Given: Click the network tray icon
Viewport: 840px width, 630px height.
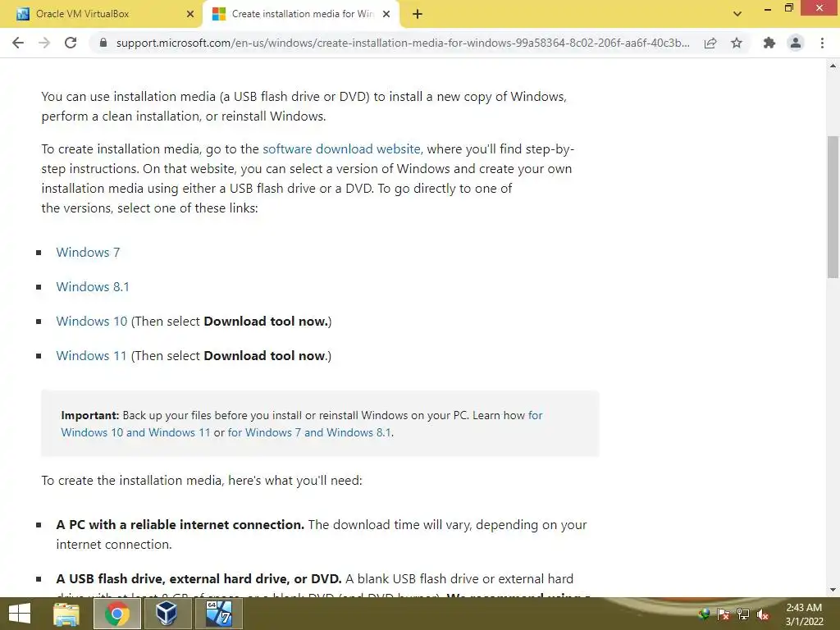Looking at the screenshot, I should 743,614.
